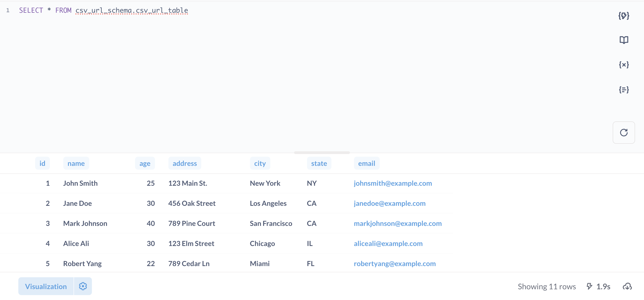The width and height of the screenshot is (644, 300).
Task: Select Robert Yang's name cell in row 5
Action: 82,263
